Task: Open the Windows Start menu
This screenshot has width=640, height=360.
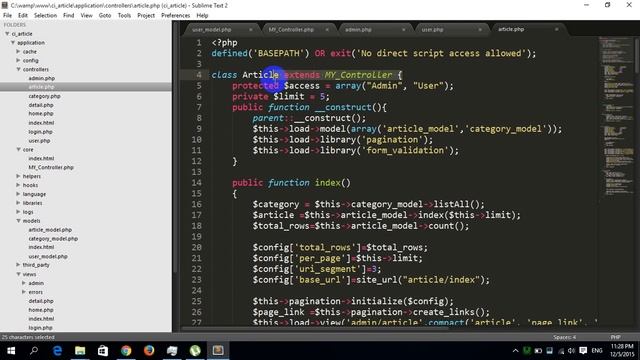Action: [x=11, y=351]
